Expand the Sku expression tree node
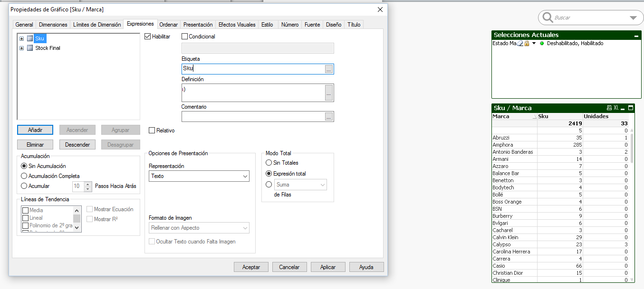Viewport: 644px width, 289px height. (21, 38)
